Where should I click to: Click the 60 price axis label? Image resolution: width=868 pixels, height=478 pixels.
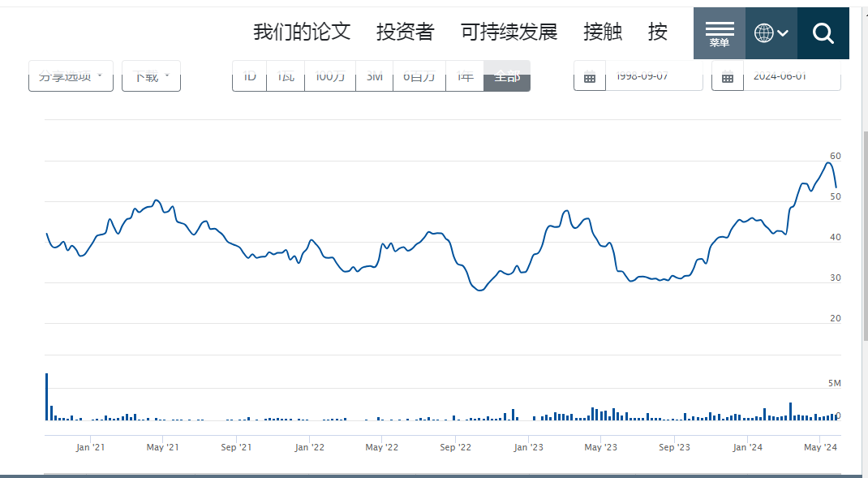click(x=836, y=156)
